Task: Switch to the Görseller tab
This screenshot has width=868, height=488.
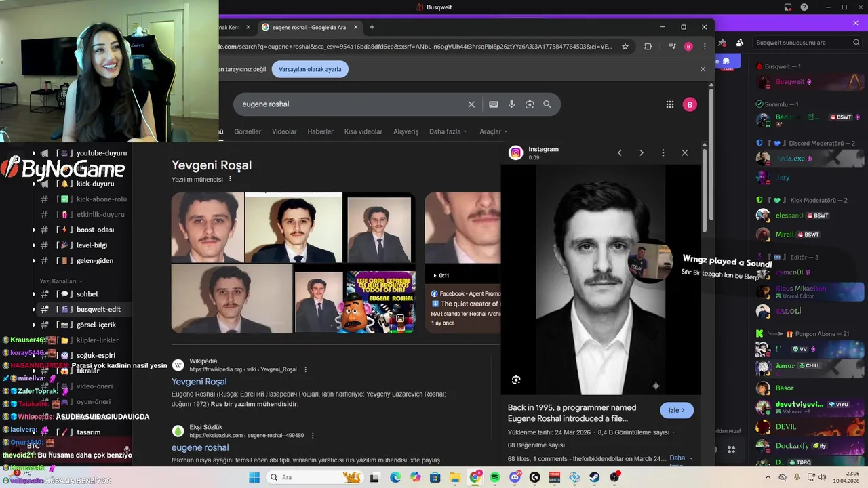Action: click(248, 131)
